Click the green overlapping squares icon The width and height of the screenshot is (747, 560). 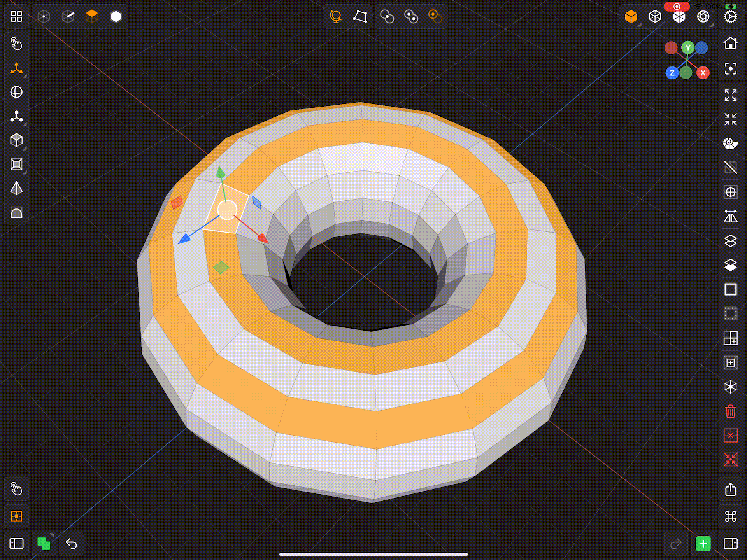pyautogui.click(x=44, y=544)
